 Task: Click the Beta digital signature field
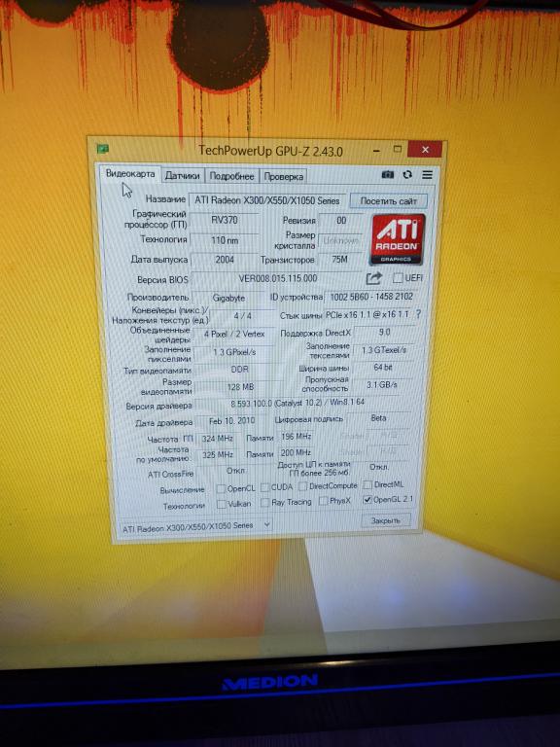pyautogui.click(x=378, y=418)
